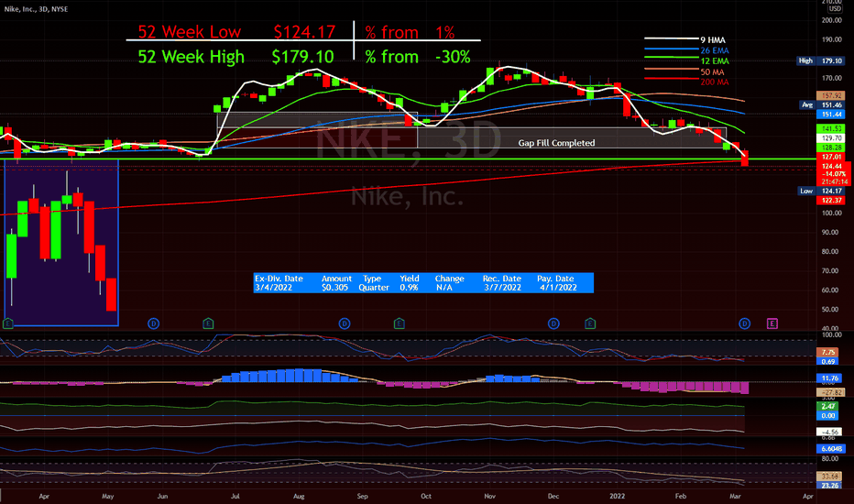Click the Rec. Date 3/7/2022 cell
854x504 pixels.
pos(502,283)
